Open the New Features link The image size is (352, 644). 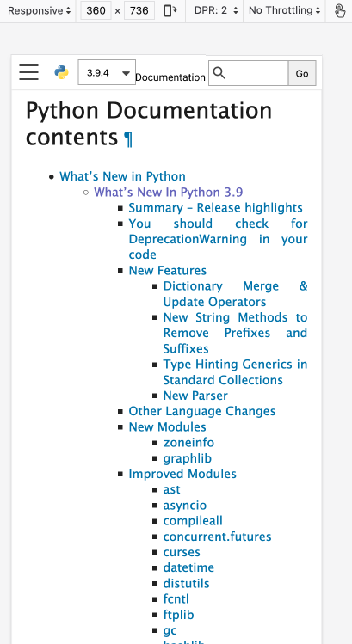pyautogui.click(x=167, y=270)
